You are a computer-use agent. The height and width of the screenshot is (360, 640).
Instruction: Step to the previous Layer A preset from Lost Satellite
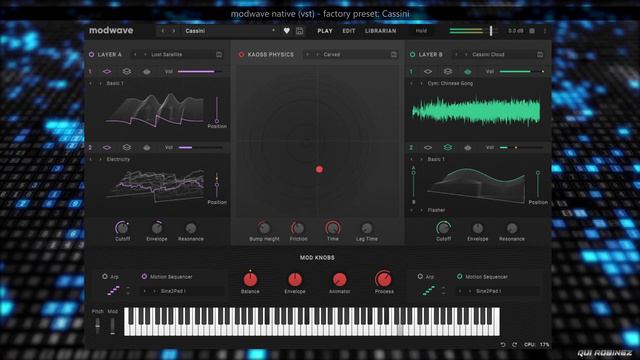pos(135,54)
